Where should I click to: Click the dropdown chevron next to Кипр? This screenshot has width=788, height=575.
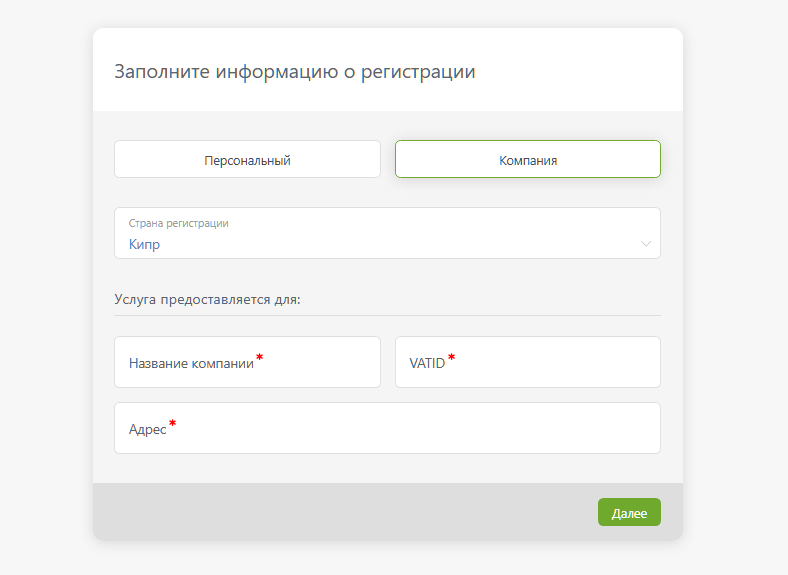pos(646,244)
